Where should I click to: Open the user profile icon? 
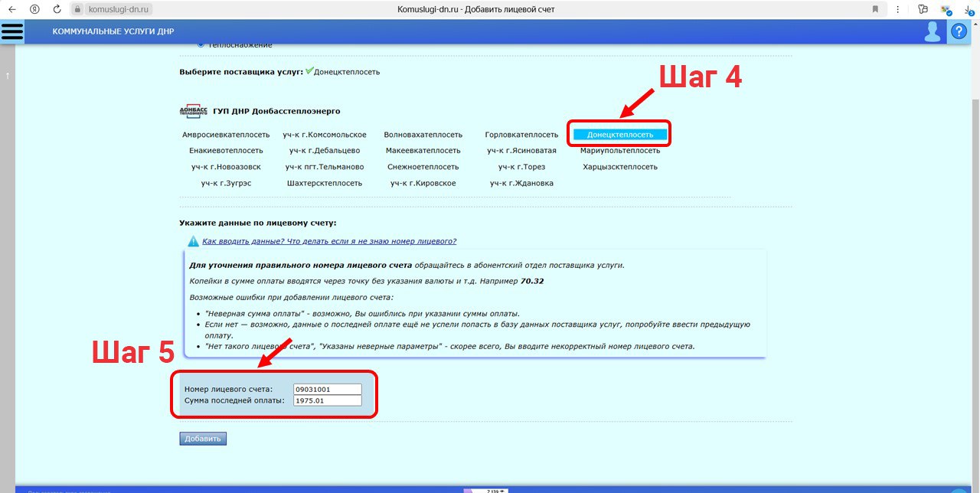point(933,31)
